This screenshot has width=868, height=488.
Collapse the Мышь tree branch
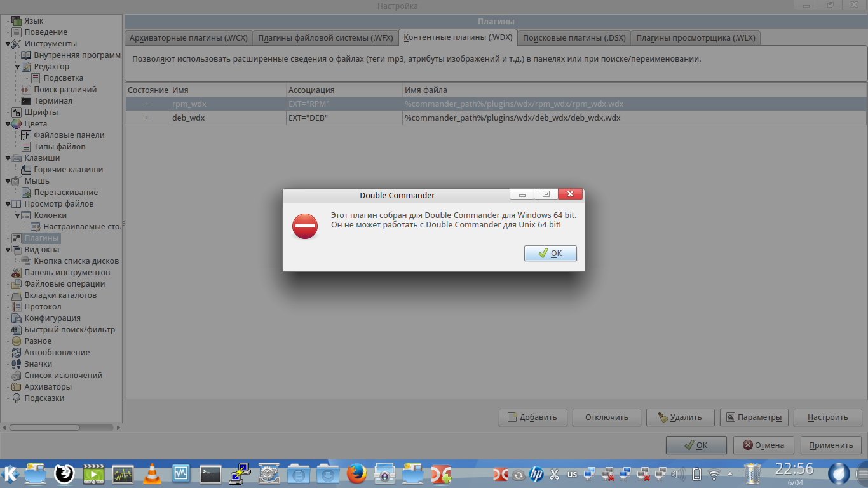[8, 182]
